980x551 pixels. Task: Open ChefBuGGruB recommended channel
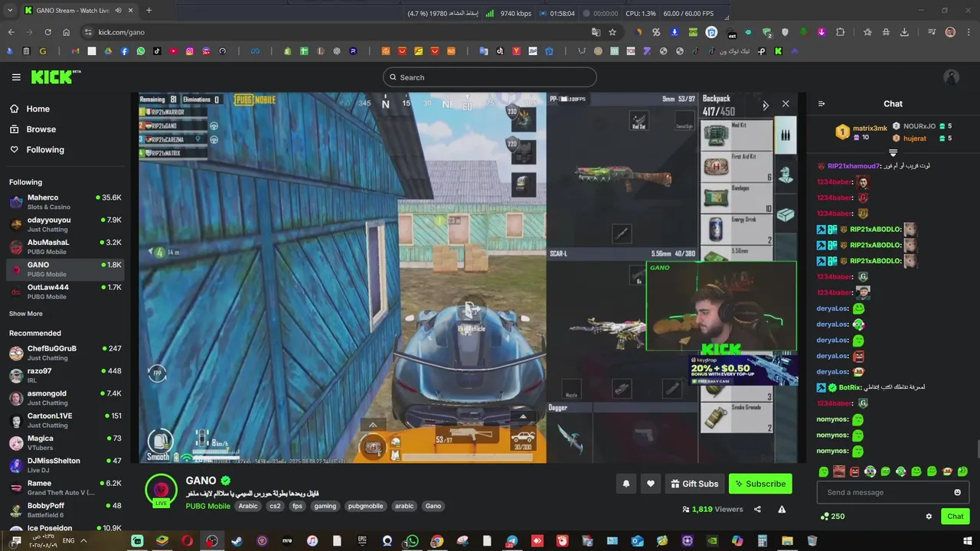point(65,353)
